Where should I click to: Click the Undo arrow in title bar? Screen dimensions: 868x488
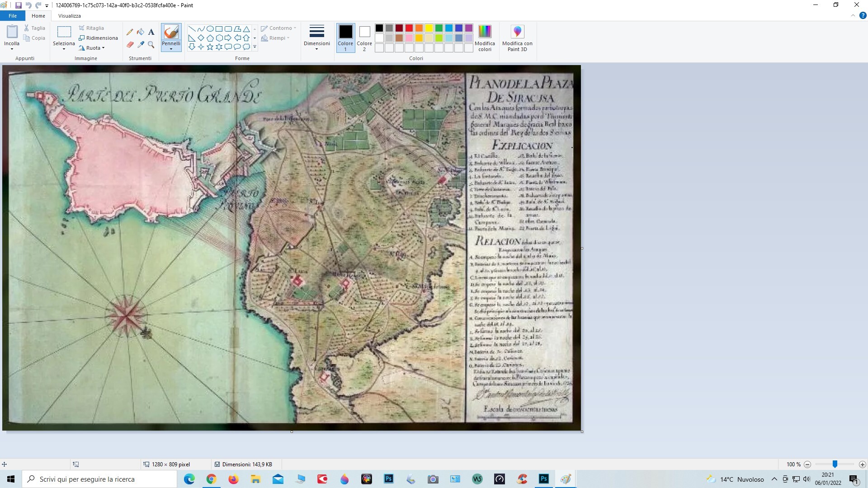point(28,5)
